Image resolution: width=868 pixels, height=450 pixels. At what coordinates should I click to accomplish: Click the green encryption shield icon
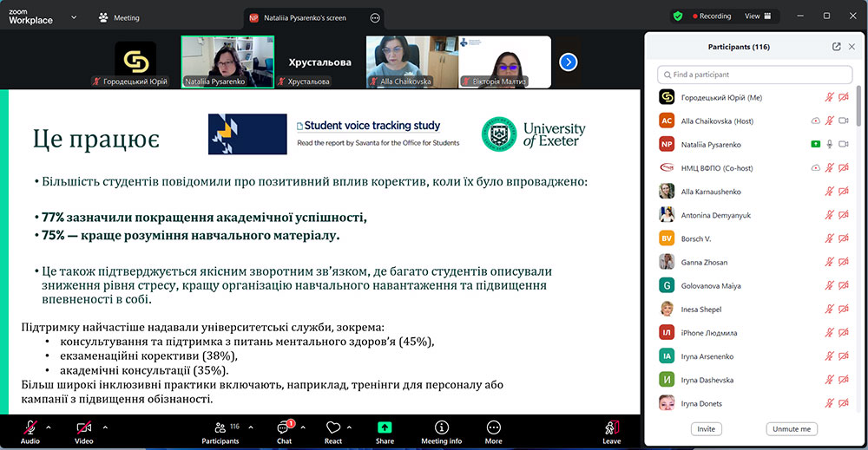point(678,16)
